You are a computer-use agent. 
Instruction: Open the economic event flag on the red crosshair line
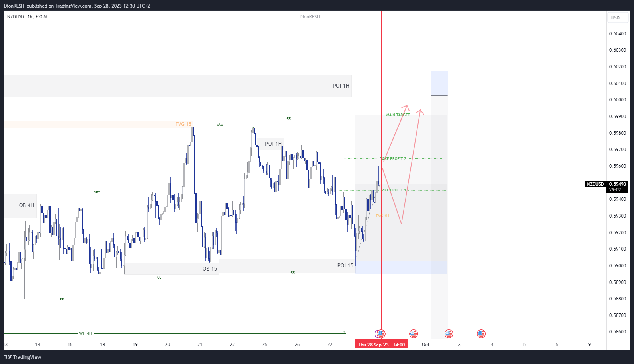click(381, 333)
